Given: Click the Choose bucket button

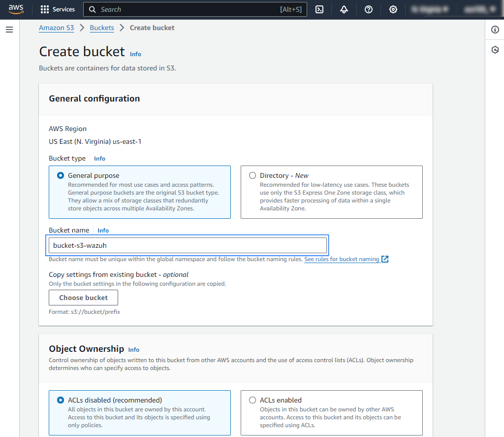Looking at the screenshot, I should point(83,298).
